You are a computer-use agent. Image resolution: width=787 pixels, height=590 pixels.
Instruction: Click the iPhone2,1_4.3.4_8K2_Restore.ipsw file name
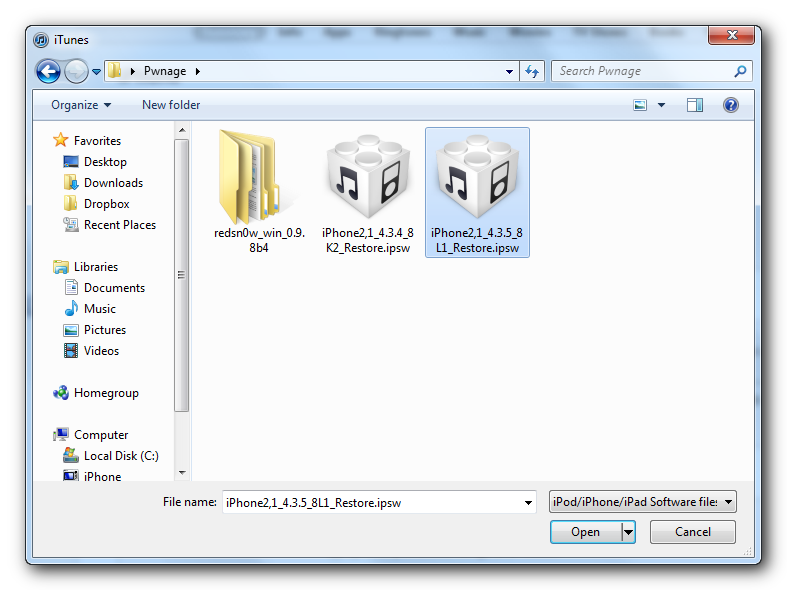tap(368, 240)
